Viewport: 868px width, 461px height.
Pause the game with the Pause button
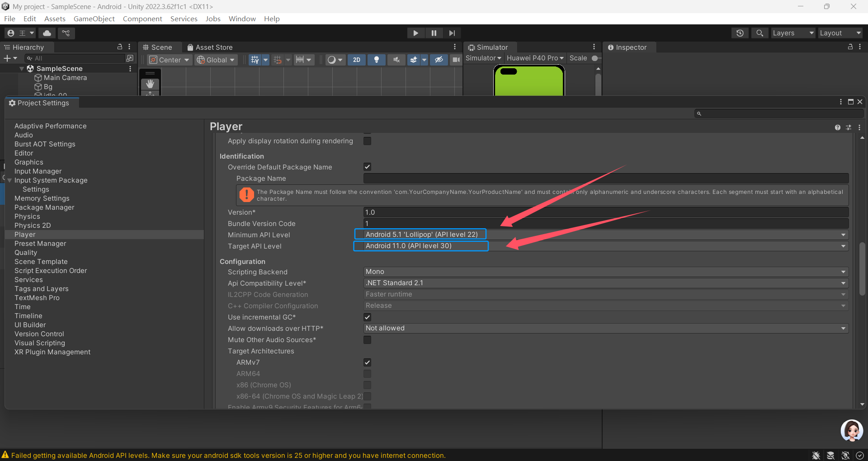pos(434,33)
